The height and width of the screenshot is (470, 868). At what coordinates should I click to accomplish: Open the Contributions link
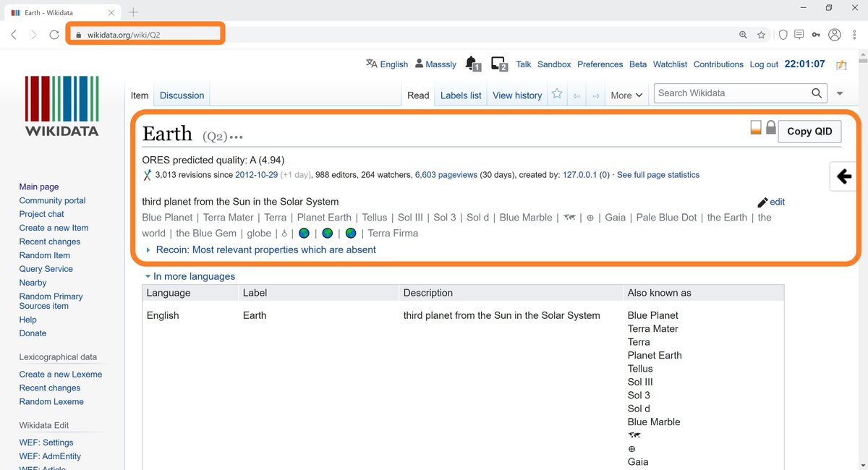coord(718,64)
